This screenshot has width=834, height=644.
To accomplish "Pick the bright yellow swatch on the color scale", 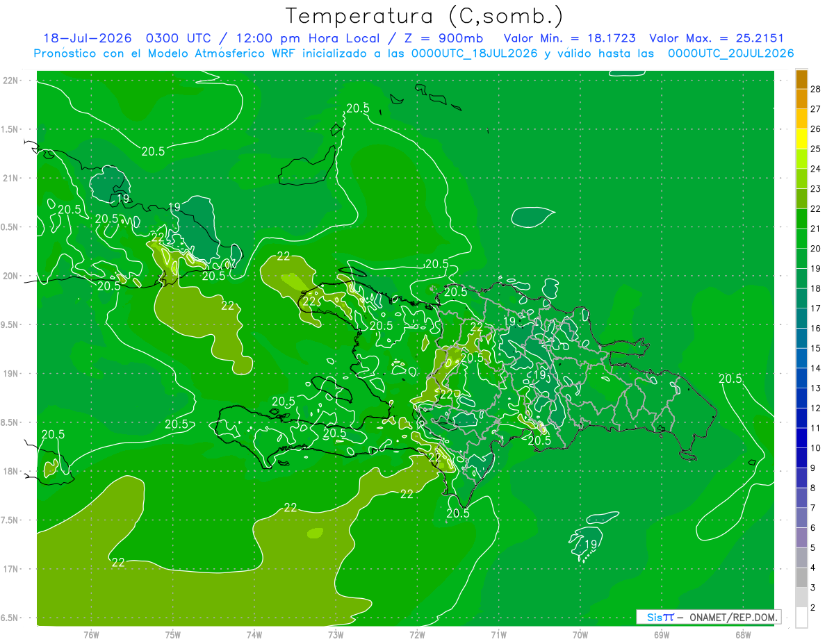I will pyautogui.click(x=801, y=138).
